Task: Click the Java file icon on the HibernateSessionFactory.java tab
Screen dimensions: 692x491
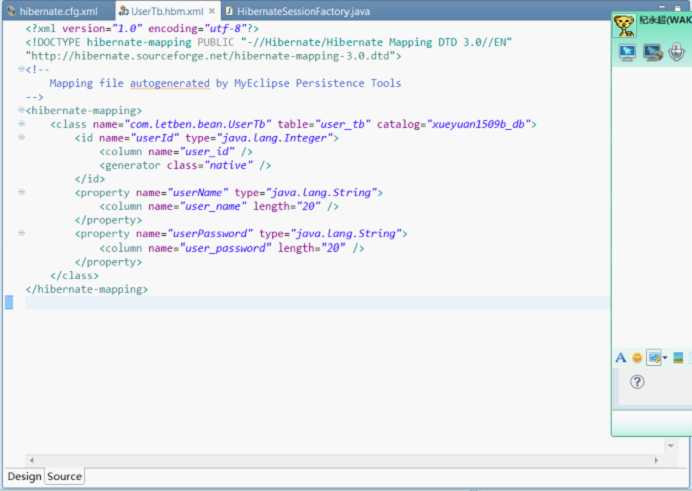Action: [x=229, y=11]
